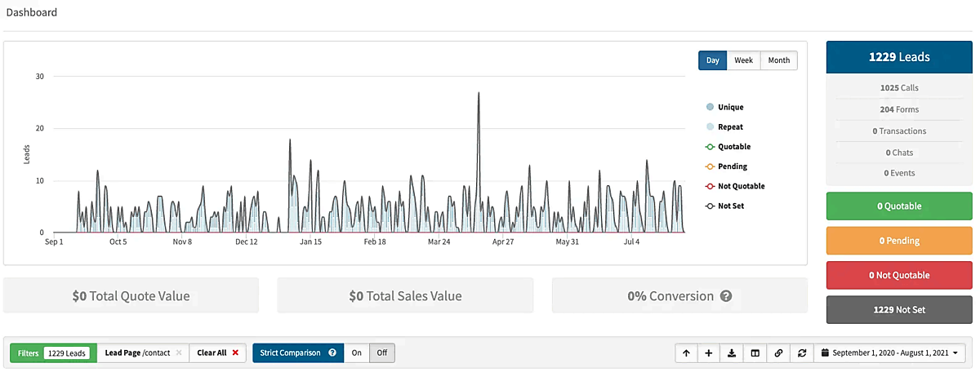Image resolution: width=980 pixels, height=390 pixels.
Task: Remove the Lead Page /contact filter
Action: 179,353
